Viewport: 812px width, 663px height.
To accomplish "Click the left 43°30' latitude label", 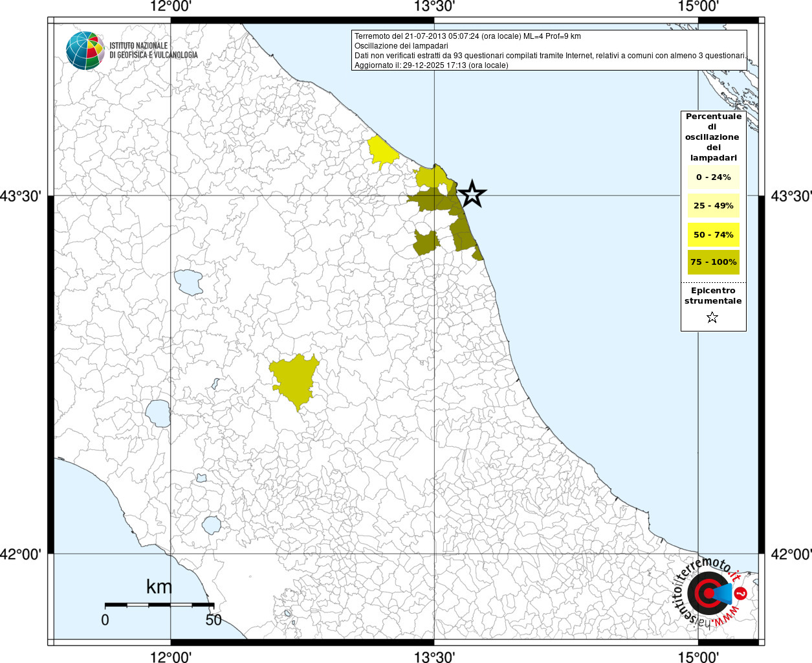I will click(21, 196).
